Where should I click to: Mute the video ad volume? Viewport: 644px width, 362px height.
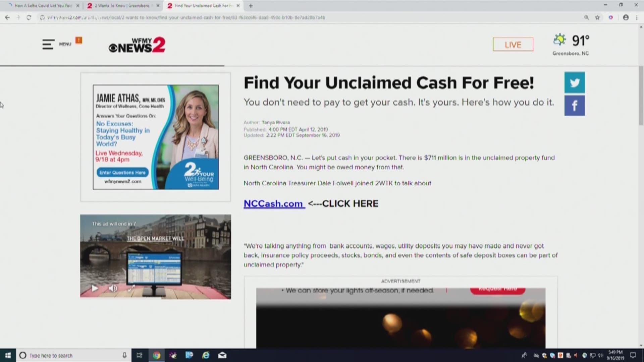(113, 288)
